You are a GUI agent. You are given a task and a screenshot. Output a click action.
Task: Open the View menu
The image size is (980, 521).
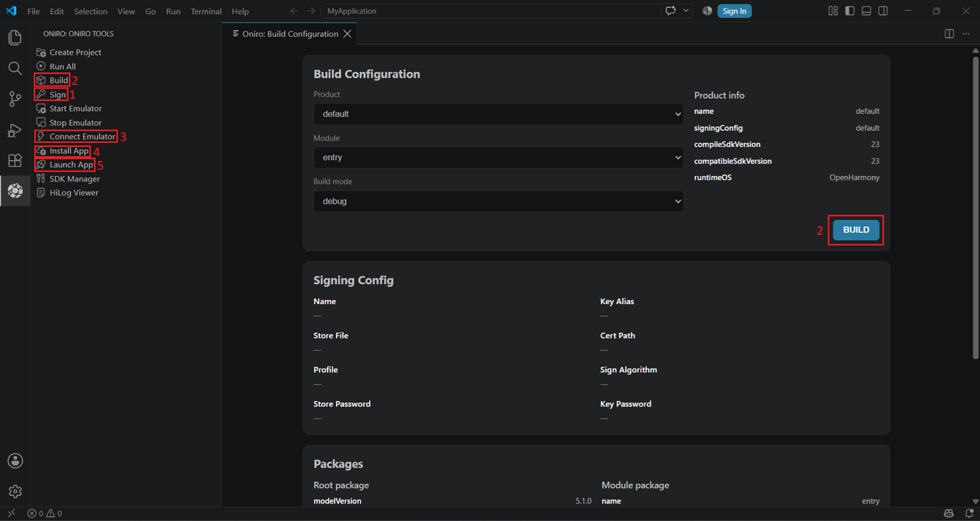(126, 11)
